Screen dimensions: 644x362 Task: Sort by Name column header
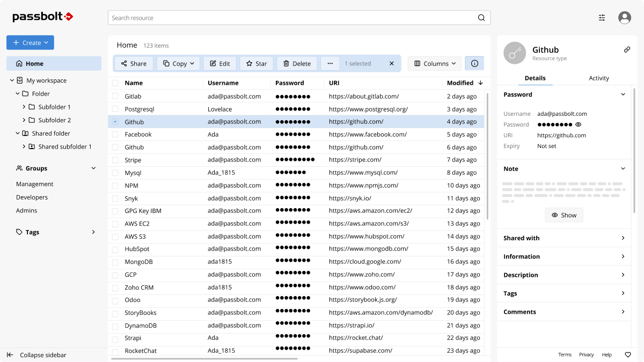click(134, 83)
